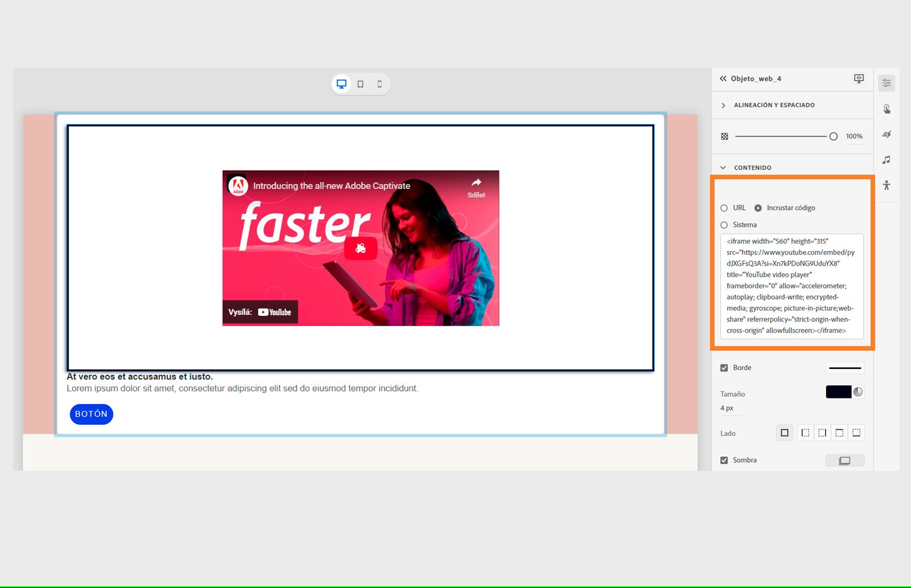Select the Incrustar código radio option

tap(758, 208)
